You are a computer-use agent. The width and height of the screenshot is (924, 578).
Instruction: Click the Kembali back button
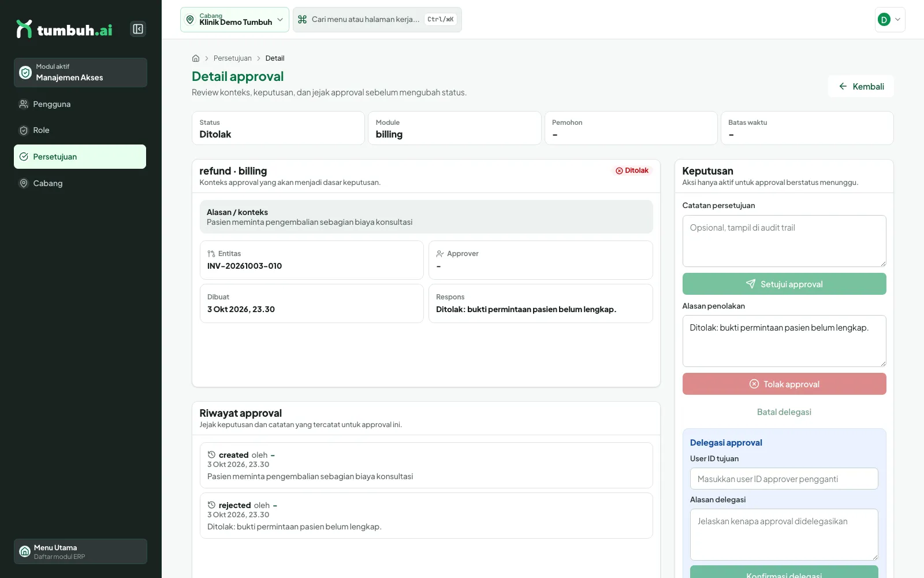pyautogui.click(x=861, y=86)
